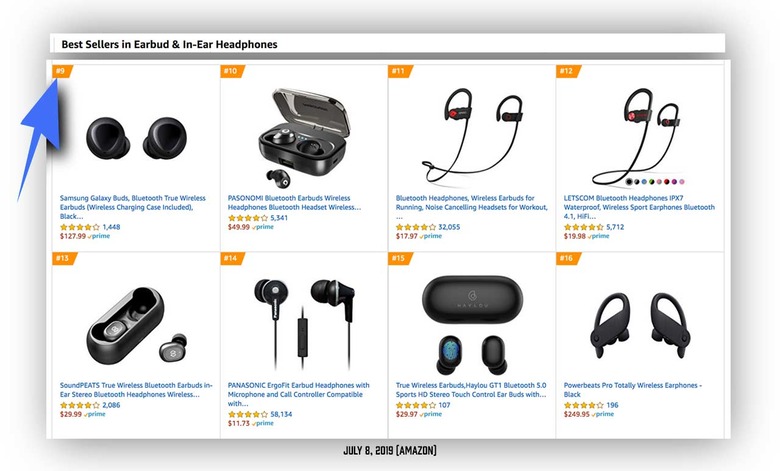
Task: Select pink color swatch under LETSCOM headphones
Action: coord(660,182)
